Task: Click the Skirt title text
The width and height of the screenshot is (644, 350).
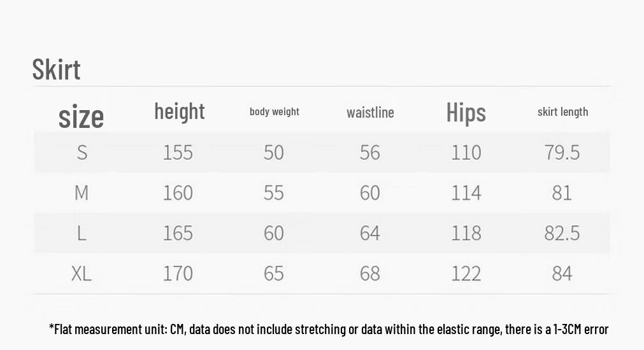Action: pos(56,69)
